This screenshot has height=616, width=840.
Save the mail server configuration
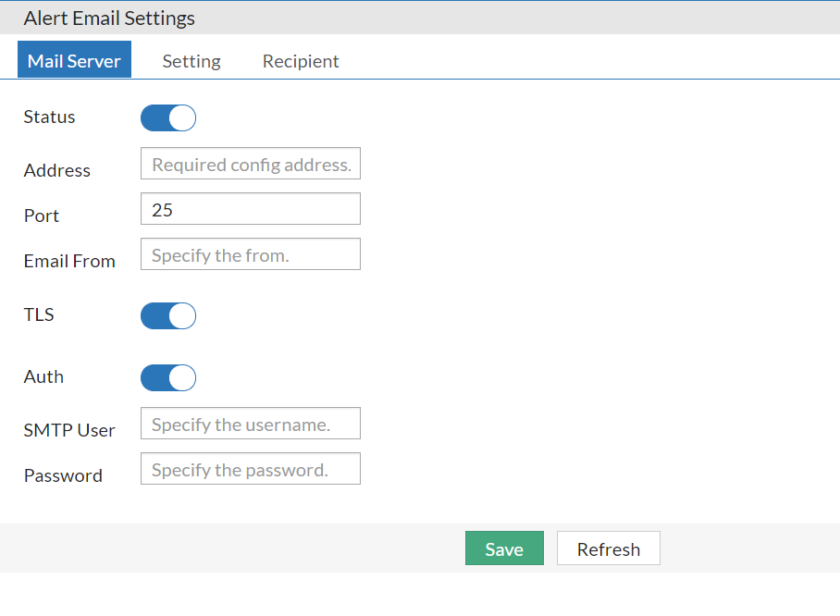coord(504,548)
